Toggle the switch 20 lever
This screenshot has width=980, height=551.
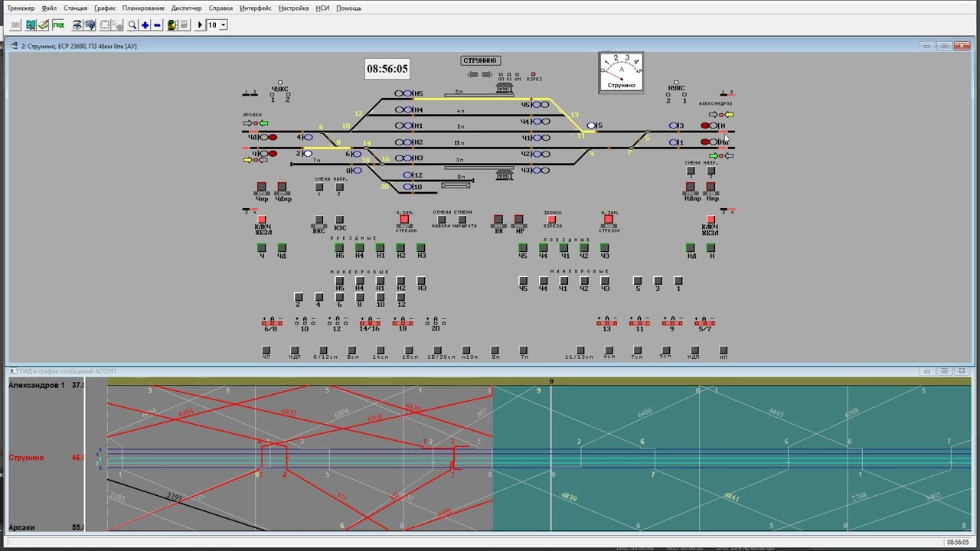(436, 323)
